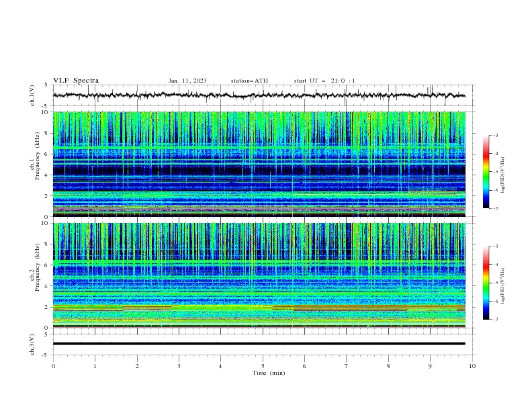Click the ch.2 spectrogram color bar
Image resolution: width=532 pixels, height=411 pixels.
pos(486,283)
